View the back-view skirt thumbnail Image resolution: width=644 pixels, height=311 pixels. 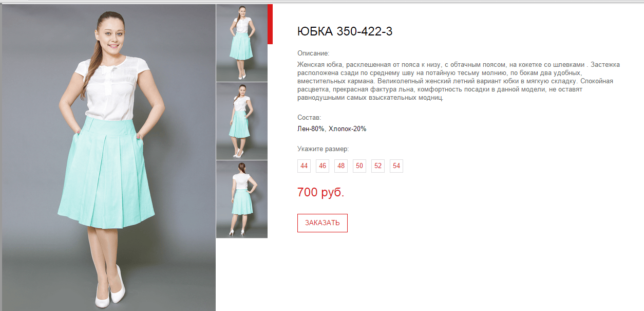pos(242,199)
